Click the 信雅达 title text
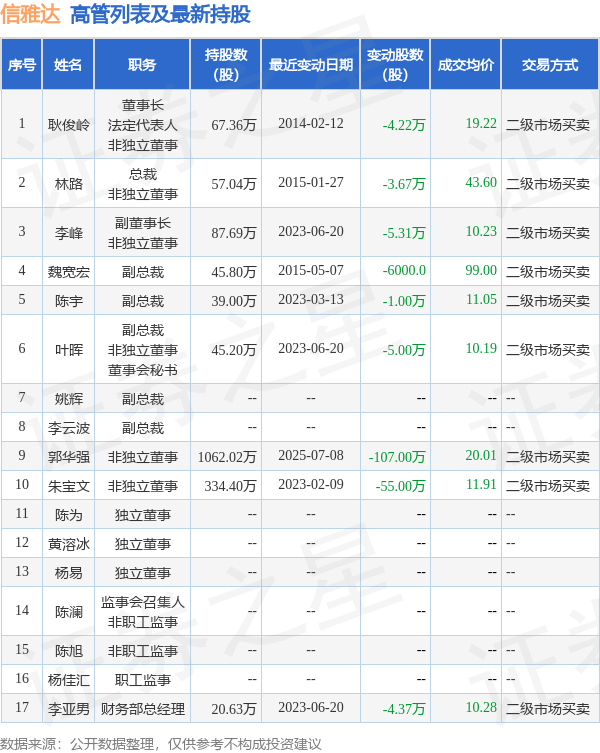Viewport: 600px width, 753px height. tap(30, 14)
